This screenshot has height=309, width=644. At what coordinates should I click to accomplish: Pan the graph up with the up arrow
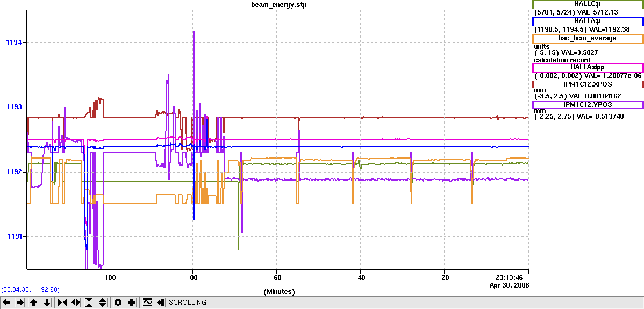pyautogui.click(x=34, y=303)
